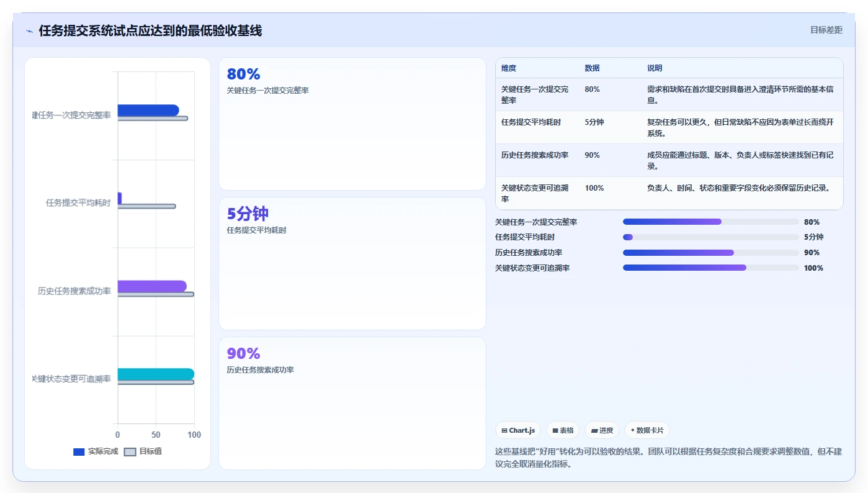
Task: Click the gray target bar for 任务提交平均耗时
Action: click(146, 206)
